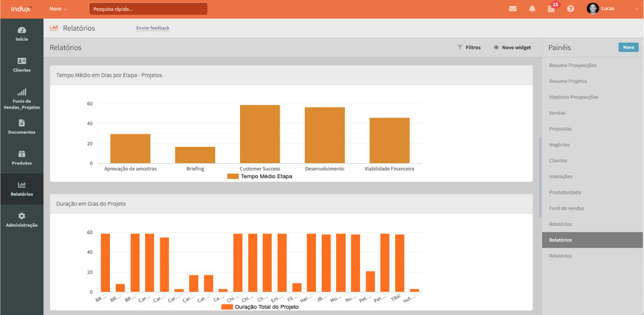The width and height of the screenshot is (644, 315).
Task: Click the help question mark icon
Action: click(570, 9)
